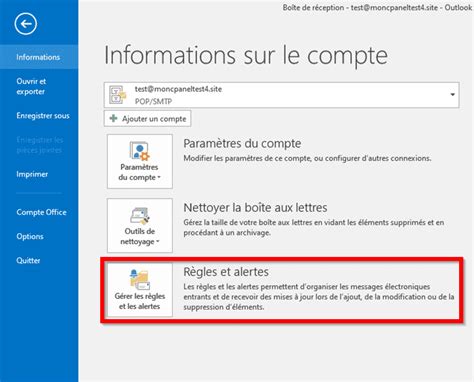
Task: Click Gérer les règles et les alertes
Action: [x=140, y=290]
